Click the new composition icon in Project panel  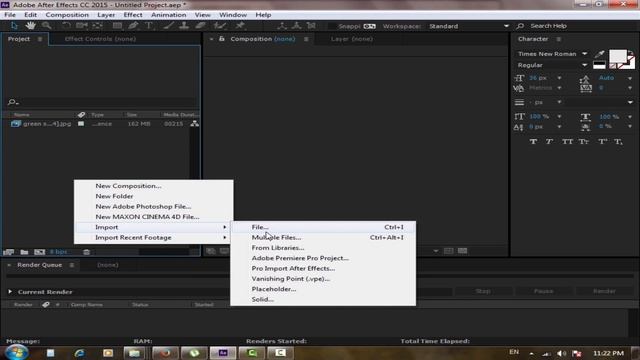pyautogui.click(x=40, y=252)
